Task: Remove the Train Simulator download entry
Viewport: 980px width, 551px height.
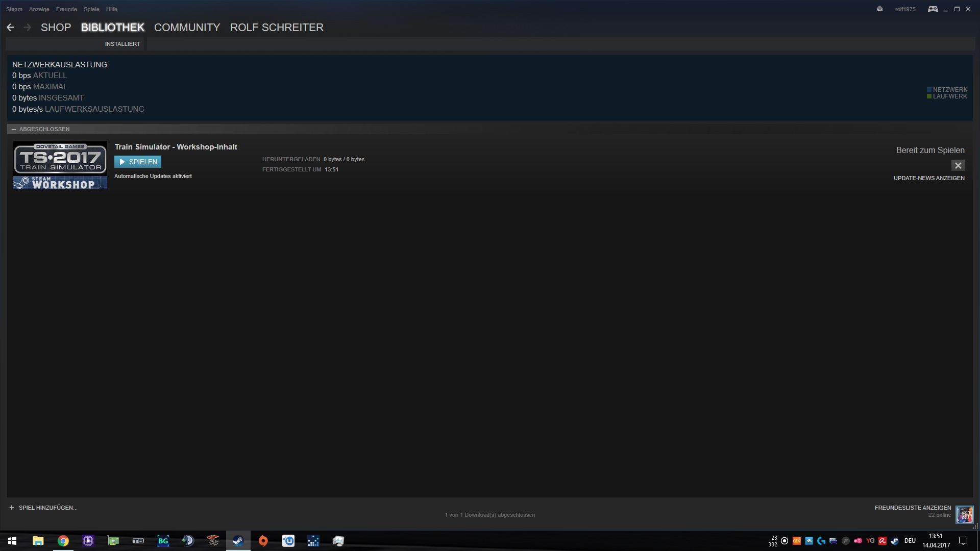Action: [x=958, y=165]
